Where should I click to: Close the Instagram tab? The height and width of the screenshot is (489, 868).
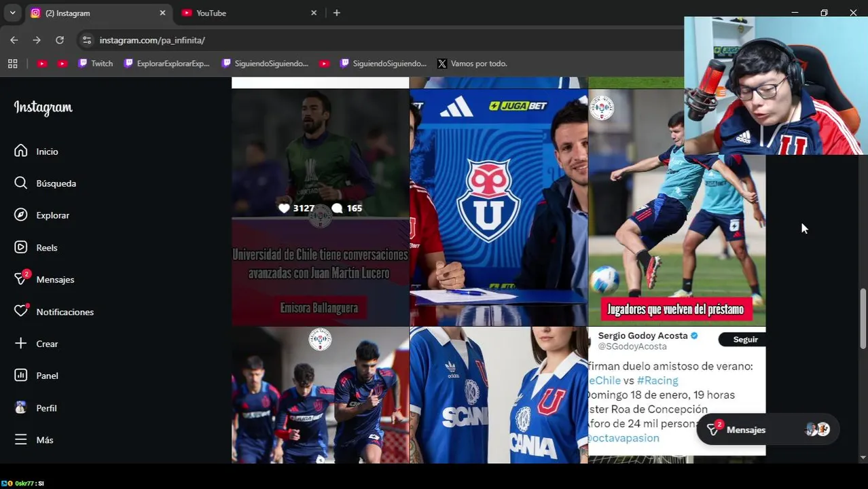pos(162,13)
